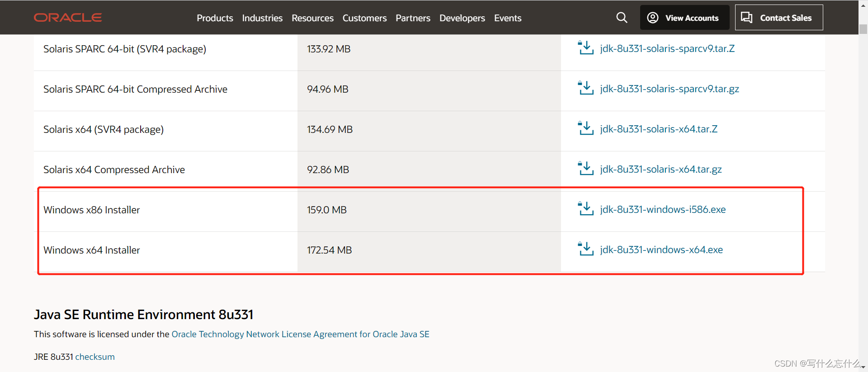Open the Industries menu
868x372 pixels.
pyautogui.click(x=262, y=18)
